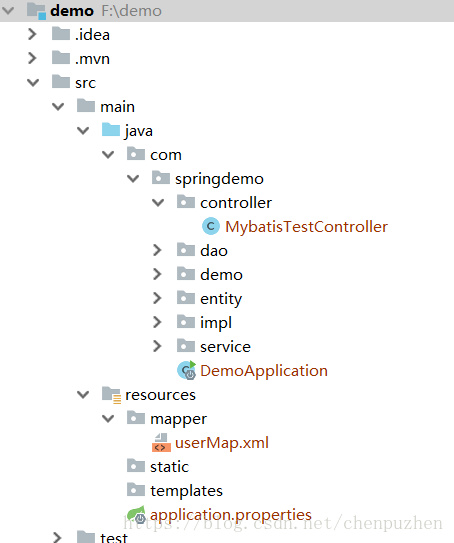454x543 pixels.
Task: Collapse the com package
Action: tap(108, 154)
